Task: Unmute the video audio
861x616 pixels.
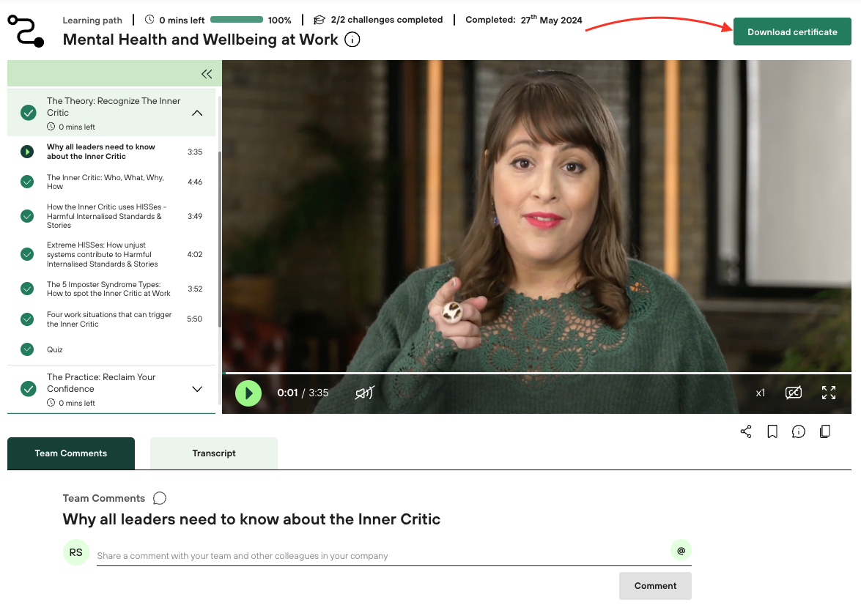Action: pos(364,393)
